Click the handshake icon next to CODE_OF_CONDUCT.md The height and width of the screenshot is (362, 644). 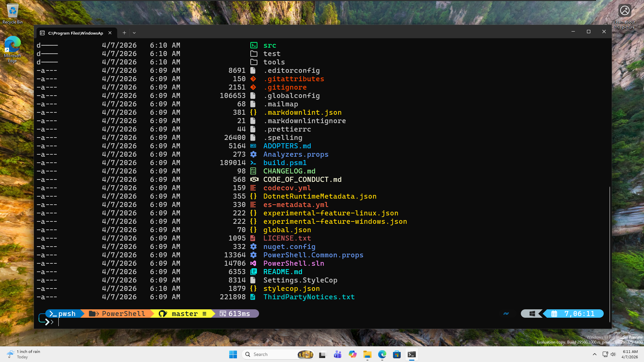[254, 179]
